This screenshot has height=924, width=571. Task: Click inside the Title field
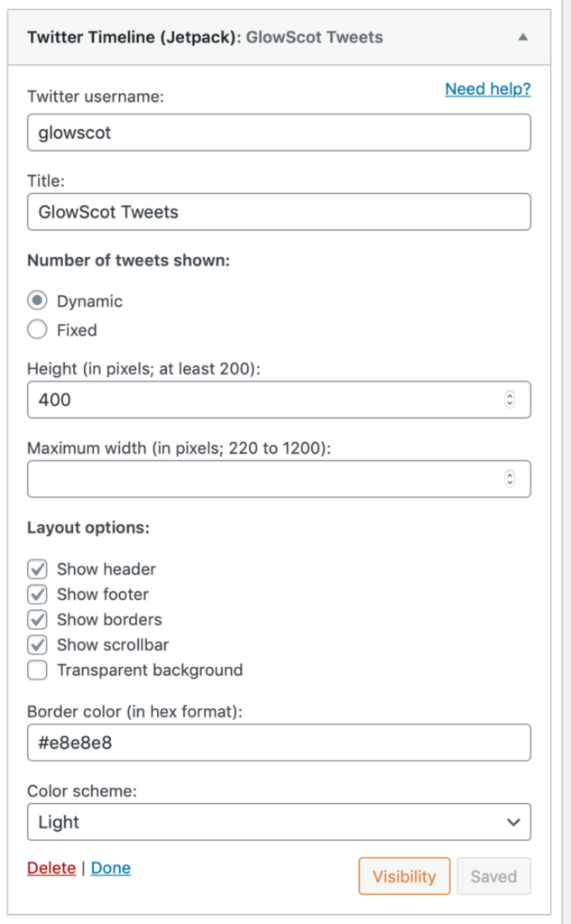pos(279,211)
